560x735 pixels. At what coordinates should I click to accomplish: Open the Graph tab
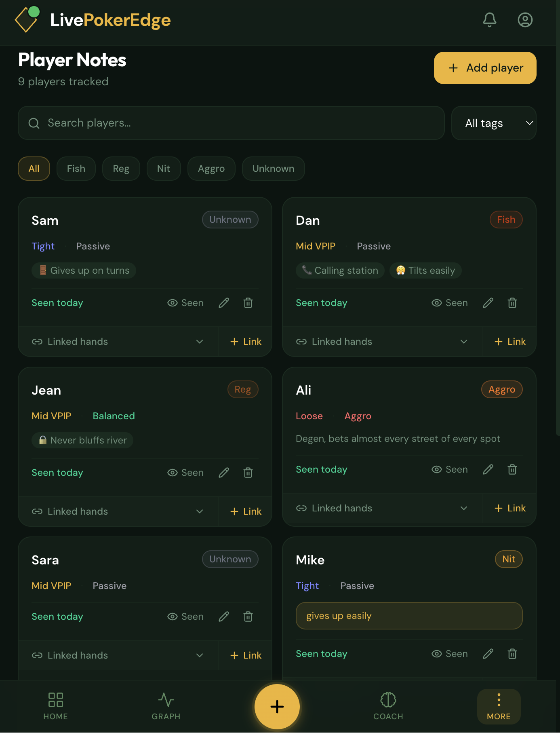(x=166, y=706)
